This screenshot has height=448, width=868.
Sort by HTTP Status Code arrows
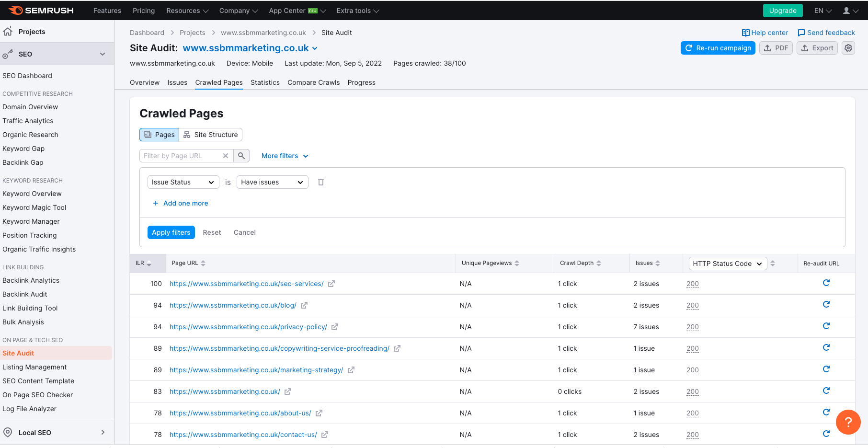[x=773, y=264]
